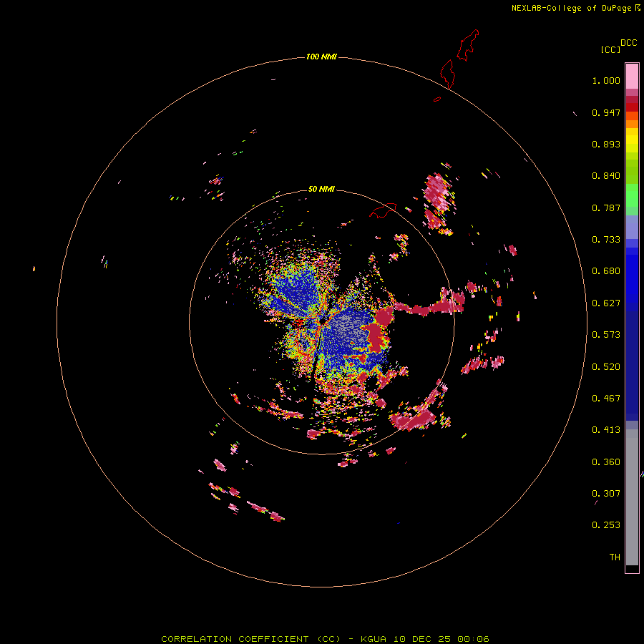Click the 0.360 legend value

point(606,462)
